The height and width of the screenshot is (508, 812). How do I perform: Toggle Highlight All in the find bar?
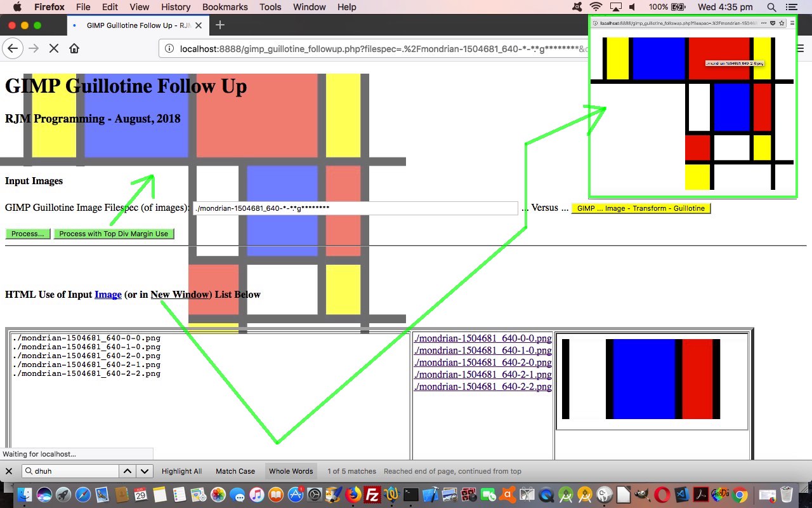(181, 471)
